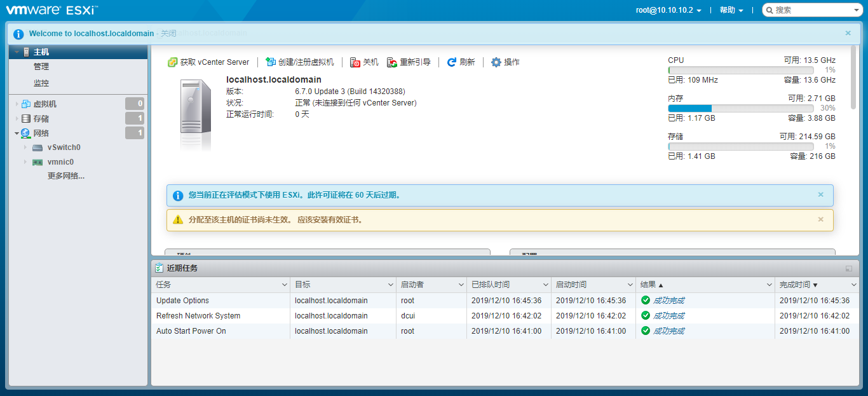Open the 目标 column dropdown arrow
This screenshot has width=868, height=396.
(x=391, y=285)
